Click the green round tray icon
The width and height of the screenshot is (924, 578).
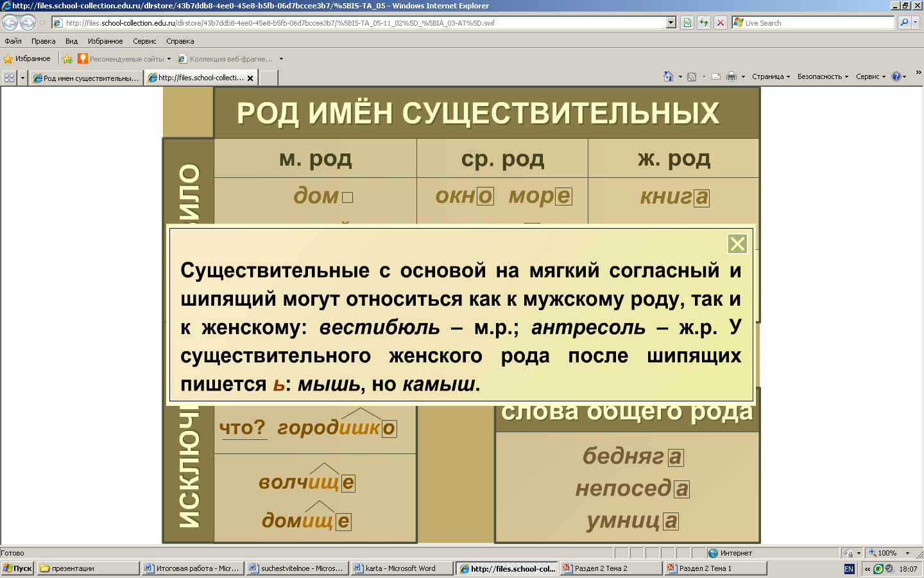coord(878,569)
